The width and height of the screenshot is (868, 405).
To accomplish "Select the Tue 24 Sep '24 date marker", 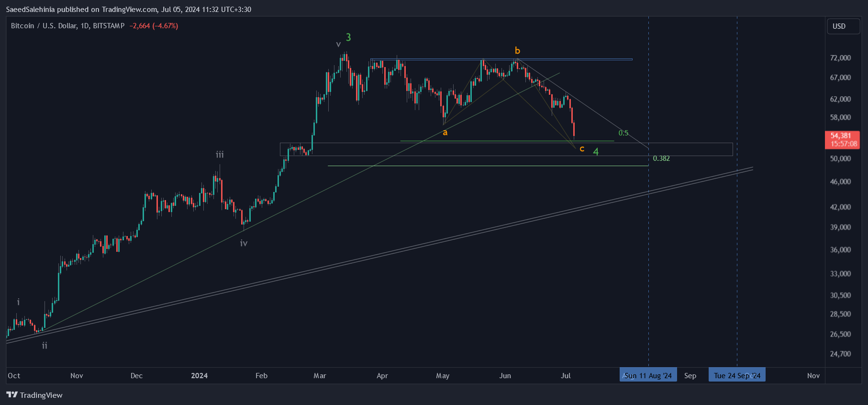I will [x=737, y=375].
